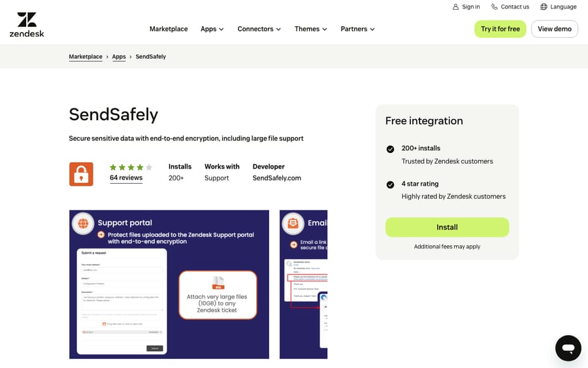The width and height of the screenshot is (588, 368).
Task: Click the 'Free integration' heading
Action: 424,121
